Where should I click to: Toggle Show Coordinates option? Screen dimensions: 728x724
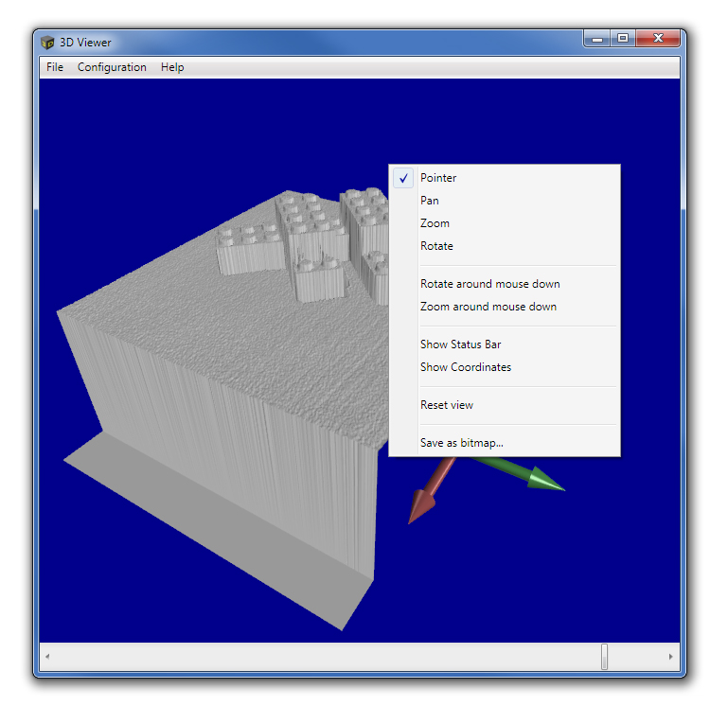pyautogui.click(x=465, y=367)
